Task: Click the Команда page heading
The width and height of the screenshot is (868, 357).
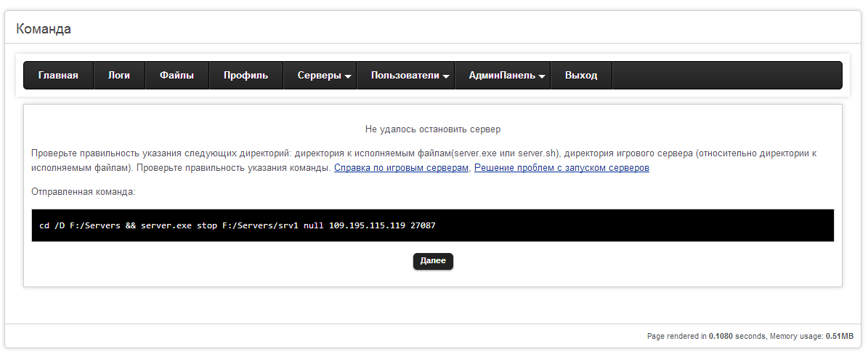Action: 44,29
